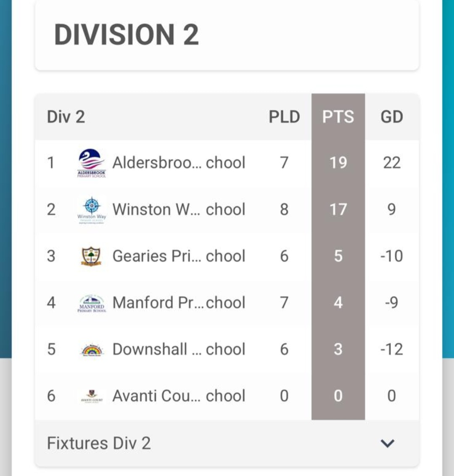454x476 pixels.
Task: Open Gearies Pri... chool team link
Action: point(179,256)
